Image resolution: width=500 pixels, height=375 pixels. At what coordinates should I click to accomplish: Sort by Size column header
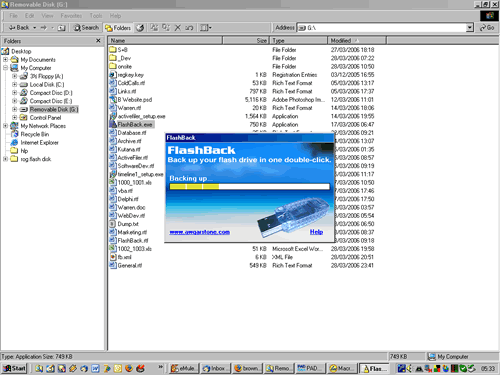pos(246,41)
